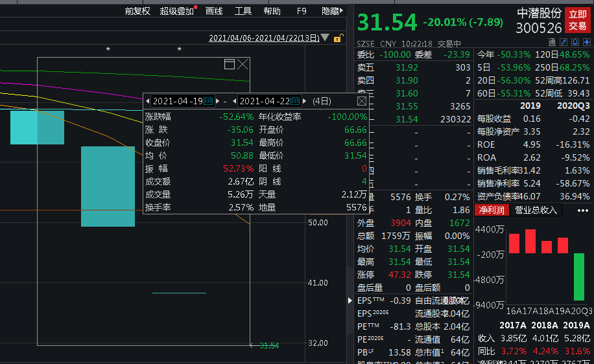Open the 超级叠加 overlay menu
Image resolution: width=594 pixels, height=364 pixels.
coord(177,12)
